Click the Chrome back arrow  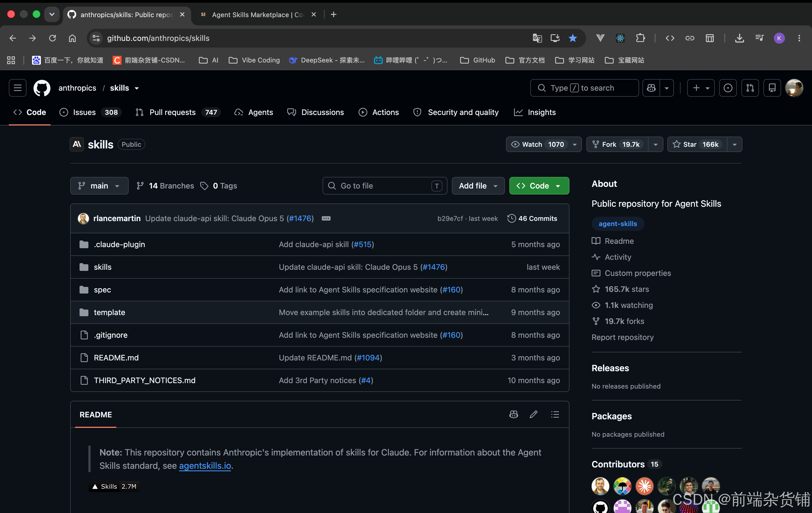13,38
